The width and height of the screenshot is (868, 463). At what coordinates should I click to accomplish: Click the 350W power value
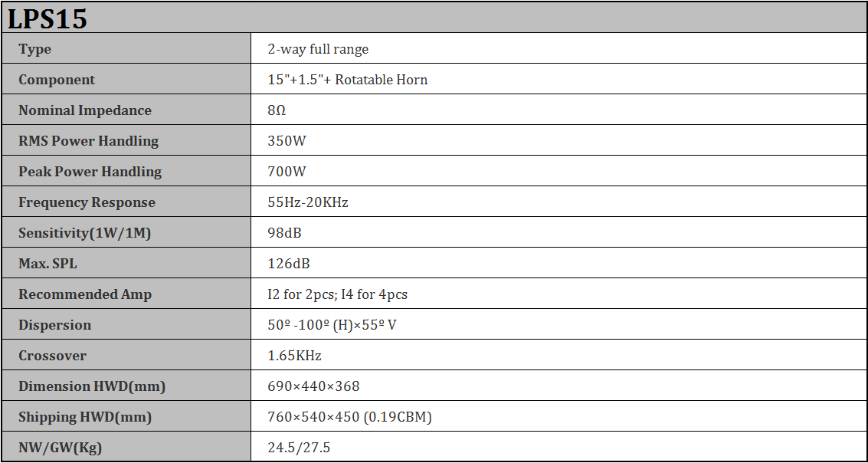click(x=287, y=141)
